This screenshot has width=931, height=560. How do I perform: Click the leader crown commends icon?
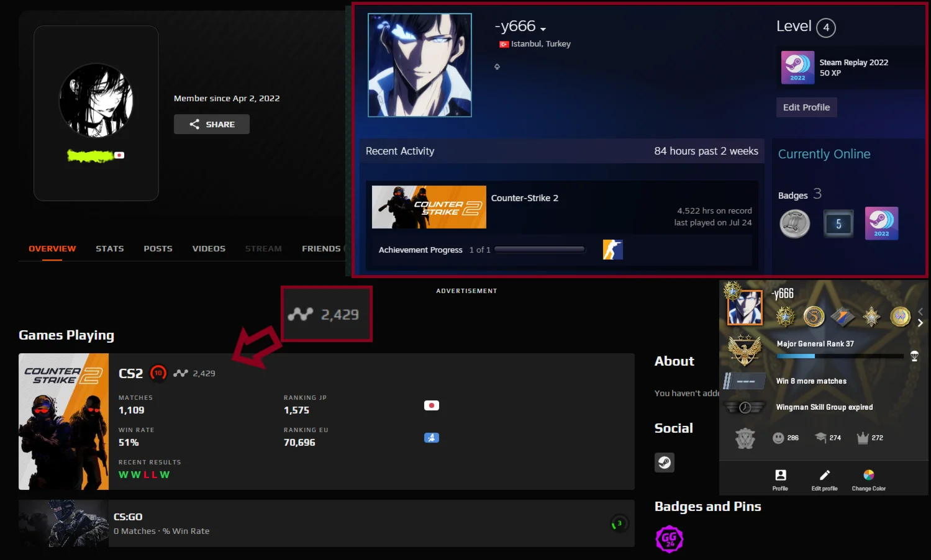point(863,438)
